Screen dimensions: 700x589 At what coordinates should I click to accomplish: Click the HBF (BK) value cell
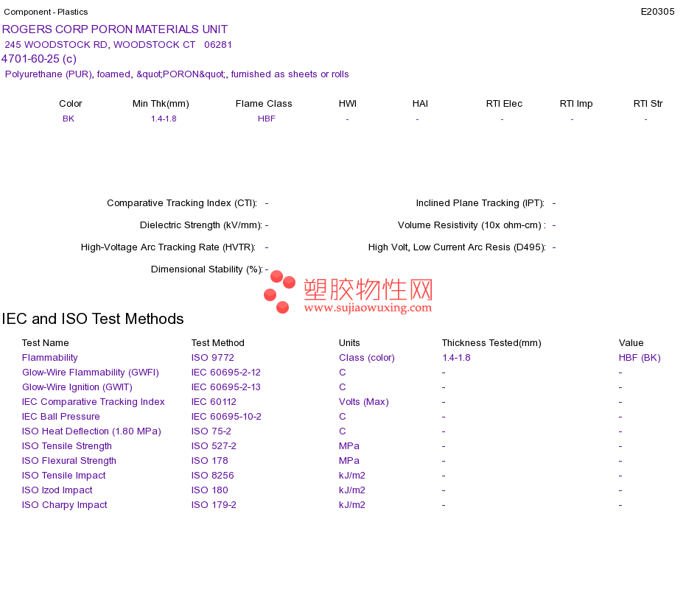pyautogui.click(x=640, y=358)
